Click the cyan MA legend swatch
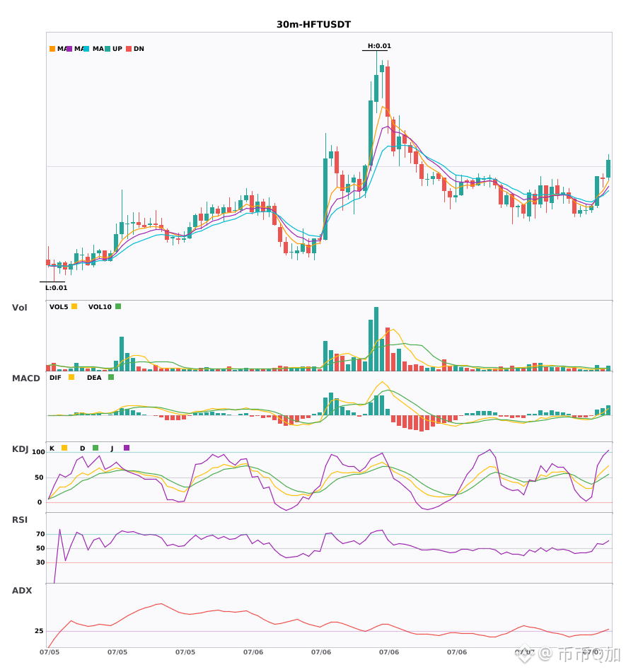 click(86, 49)
